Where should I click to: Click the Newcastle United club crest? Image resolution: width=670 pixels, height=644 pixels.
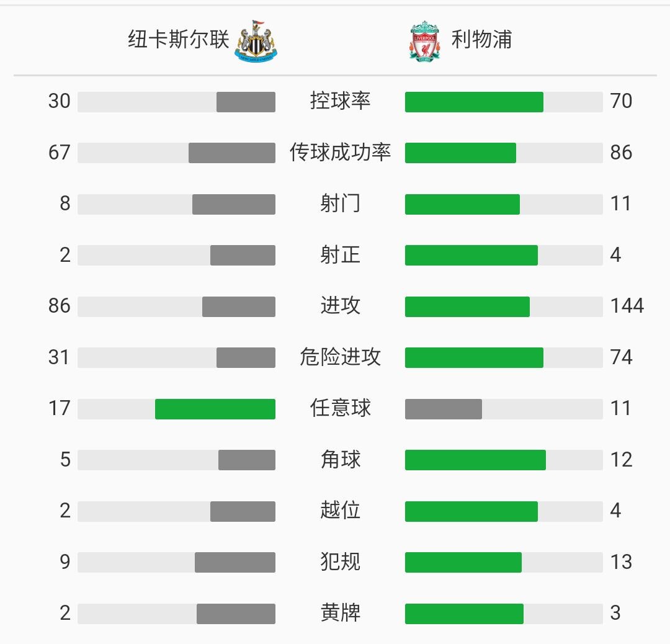[x=256, y=40]
